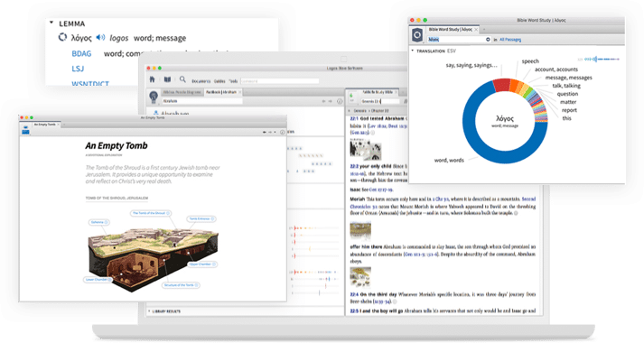Collapse the LEMMA section triangle

(51, 23)
